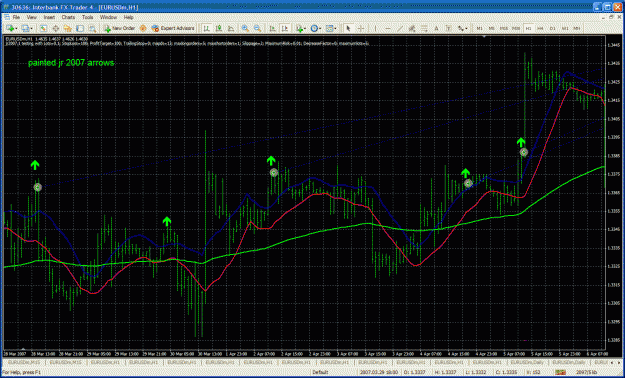Click the chart window icon left of File

pyautogui.click(x=6, y=17)
